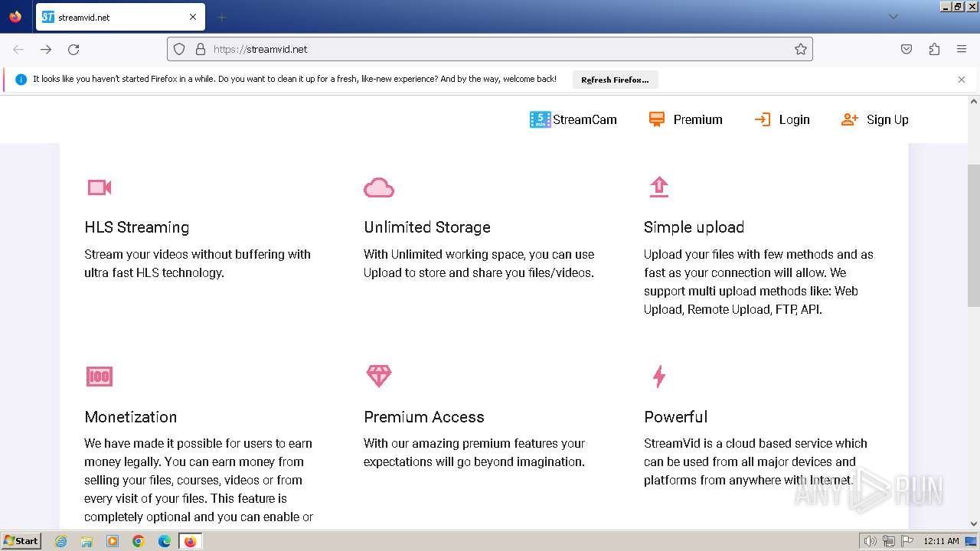The height and width of the screenshot is (551, 980).
Task: Go back to the previous page
Action: tap(18, 49)
